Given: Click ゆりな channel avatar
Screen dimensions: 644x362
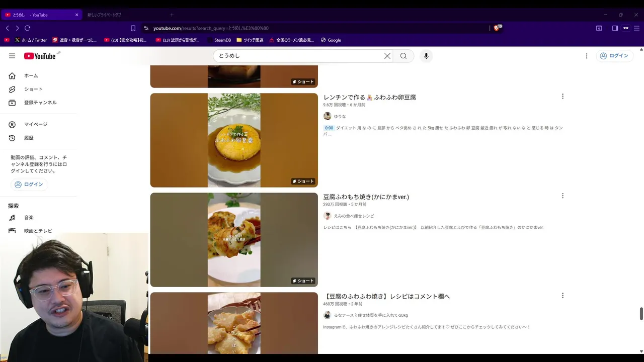Looking at the screenshot, I should [x=327, y=116].
